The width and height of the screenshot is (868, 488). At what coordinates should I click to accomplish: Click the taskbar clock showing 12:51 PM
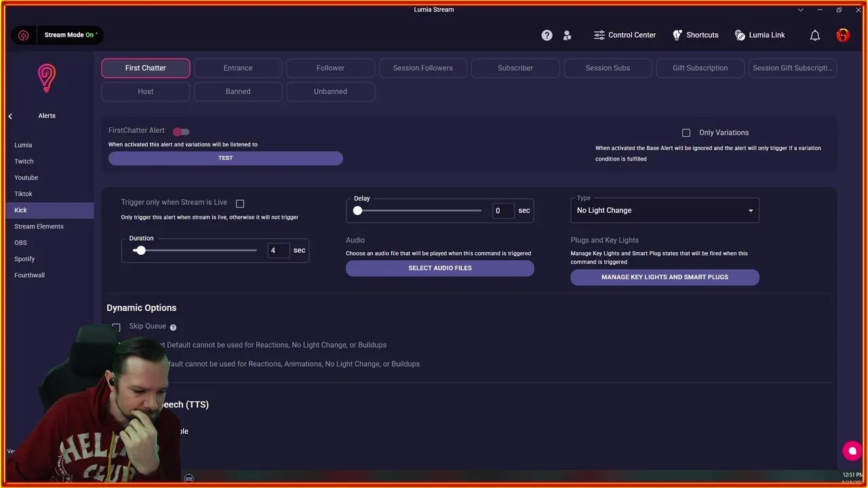852,475
